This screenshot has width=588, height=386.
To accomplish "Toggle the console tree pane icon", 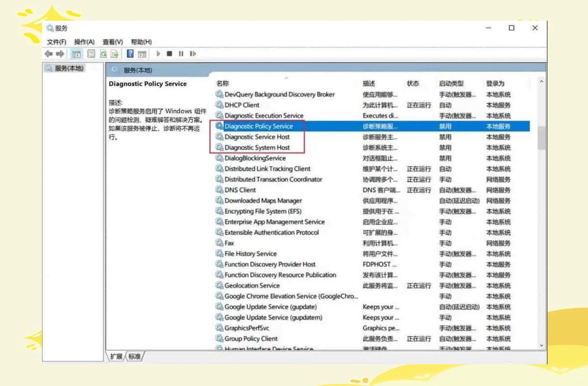I will tap(78, 52).
